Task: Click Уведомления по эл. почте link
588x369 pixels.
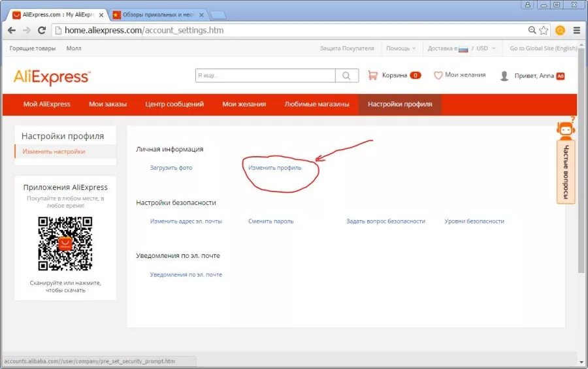Action: [x=186, y=275]
